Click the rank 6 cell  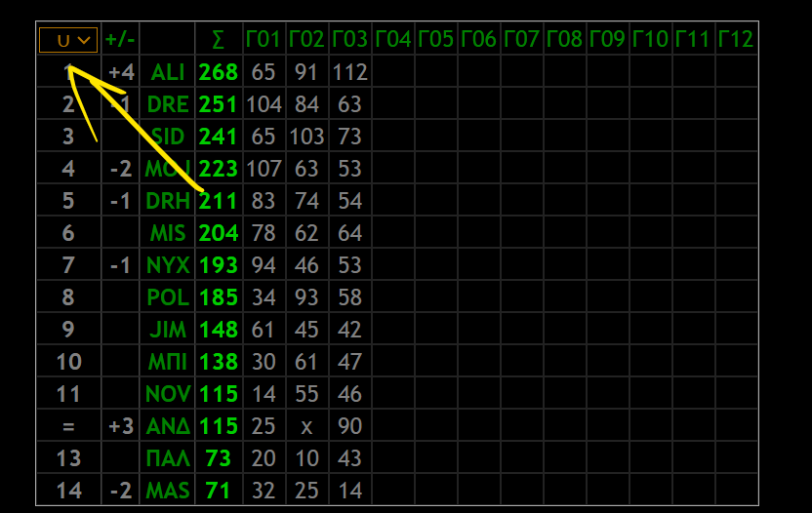(x=68, y=233)
